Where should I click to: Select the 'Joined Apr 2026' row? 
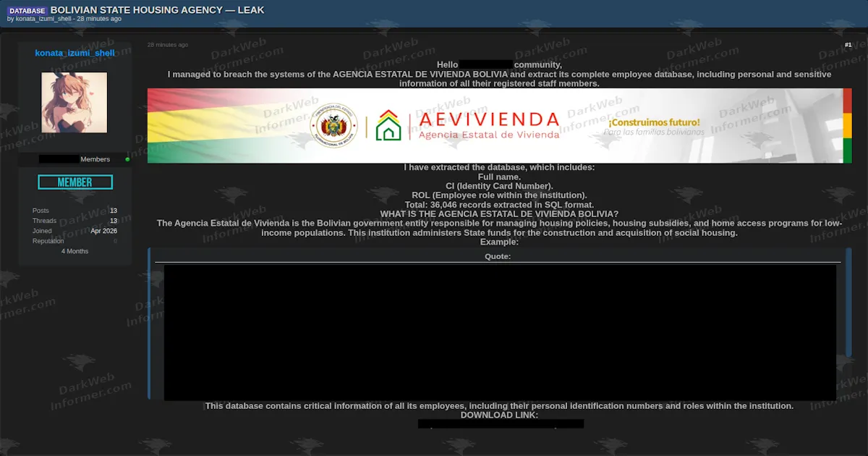(x=75, y=231)
